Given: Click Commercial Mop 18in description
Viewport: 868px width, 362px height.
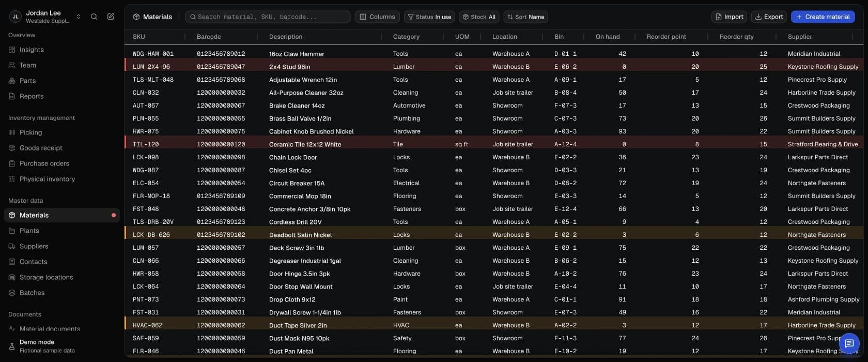Looking at the screenshot, I should tap(300, 196).
